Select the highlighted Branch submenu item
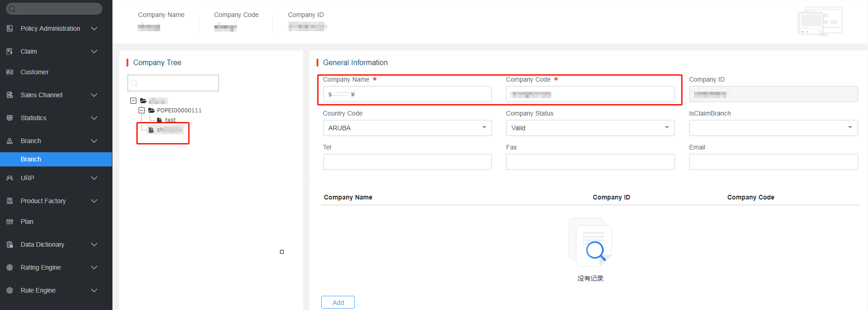The image size is (868, 310). pyautogui.click(x=31, y=159)
